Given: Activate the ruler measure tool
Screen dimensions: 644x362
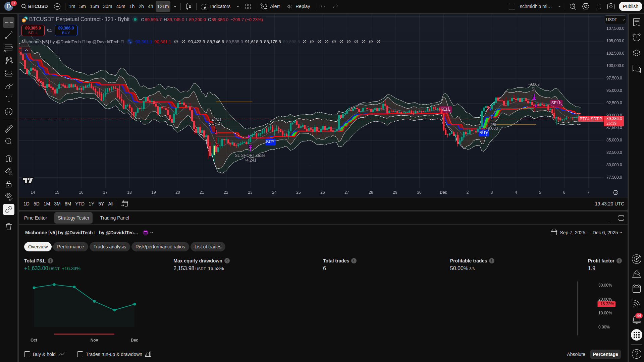Looking at the screenshot, I should 9,128.
